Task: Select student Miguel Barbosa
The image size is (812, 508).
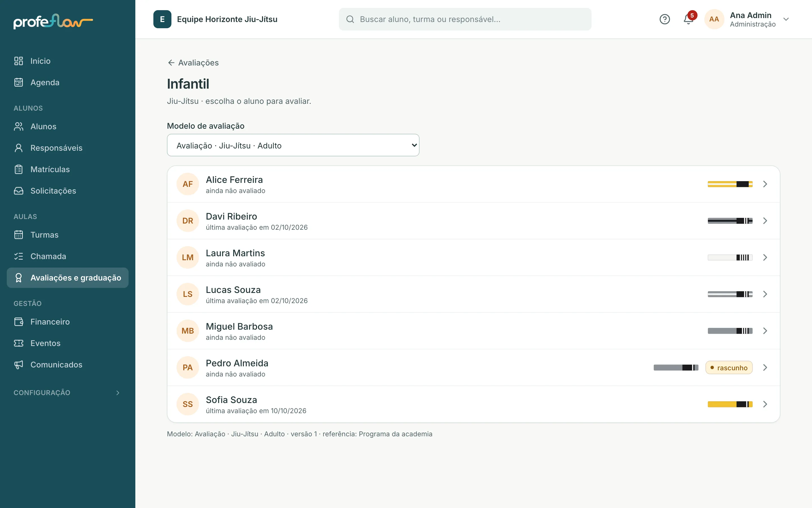Action: pyautogui.click(x=473, y=330)
